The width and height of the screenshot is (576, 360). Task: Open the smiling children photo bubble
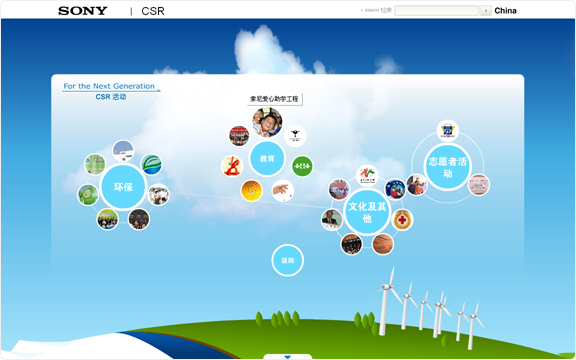267,122
